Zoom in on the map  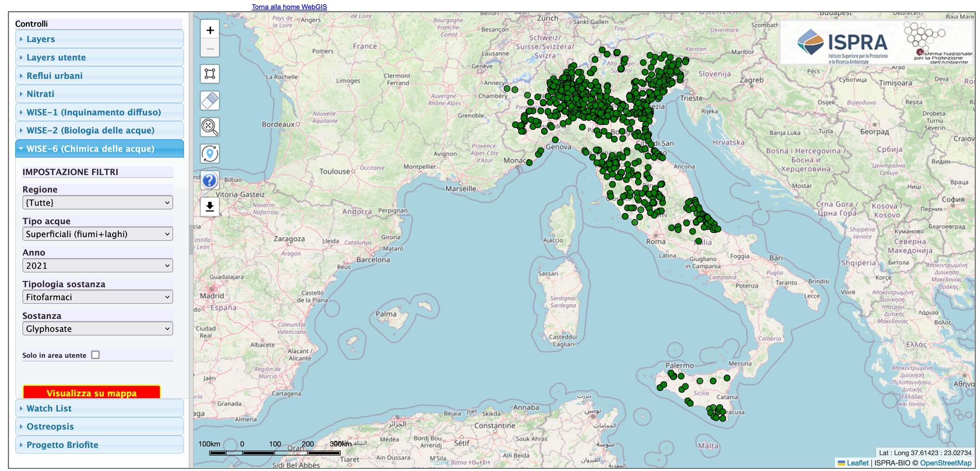[210, 30]
